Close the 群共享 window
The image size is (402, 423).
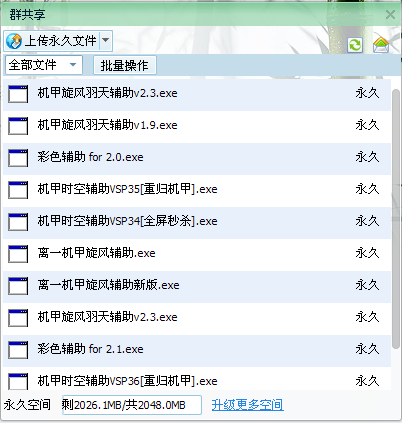click(x=390, y=15)
